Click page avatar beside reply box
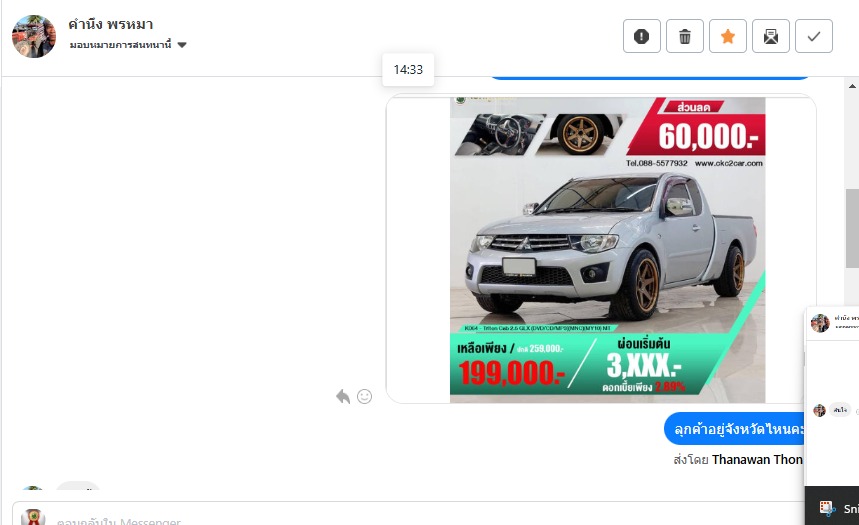 pos(33,517)
